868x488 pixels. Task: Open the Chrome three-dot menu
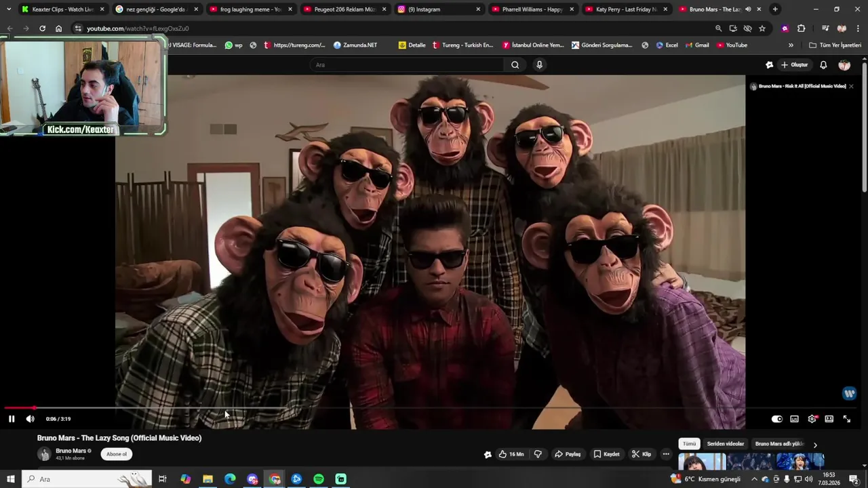tap(857, 28)
